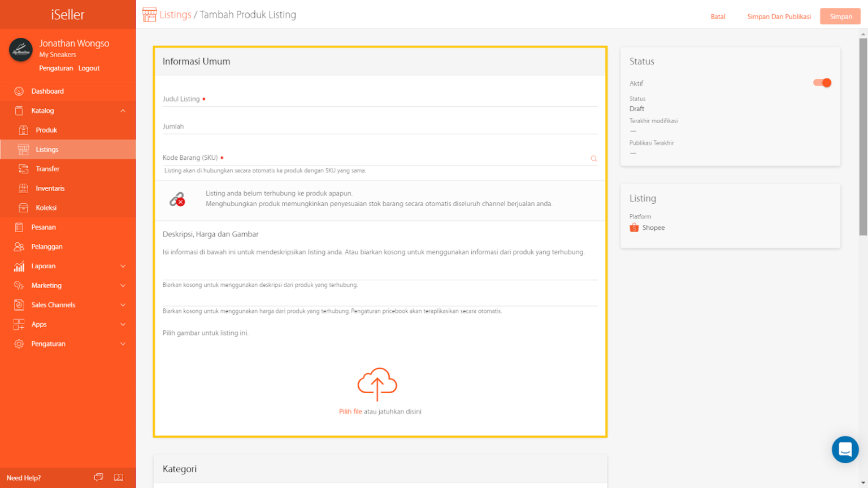Image resolution: width=868 pixels, height=488 pixels.
Task: Click the Pilih file upload link
Action: (349, 411)
